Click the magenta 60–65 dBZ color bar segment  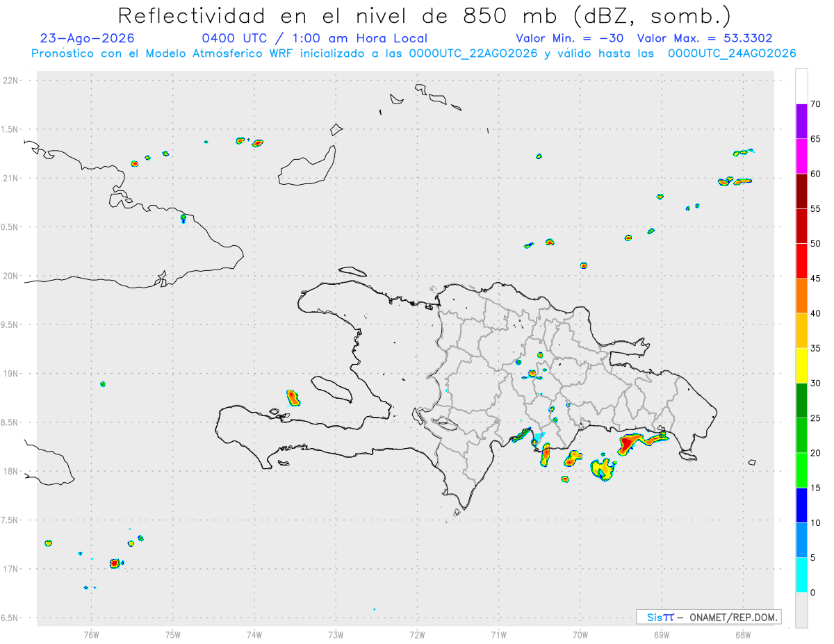[x=801, y=156]
